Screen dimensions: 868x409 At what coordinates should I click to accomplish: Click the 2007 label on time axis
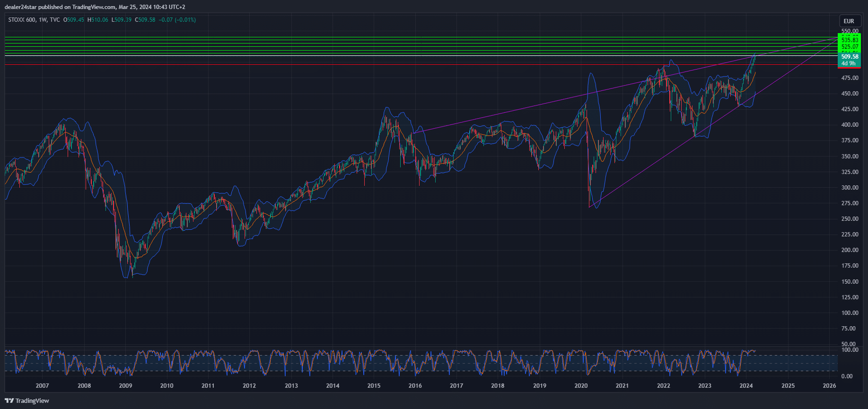coord(42,386)
